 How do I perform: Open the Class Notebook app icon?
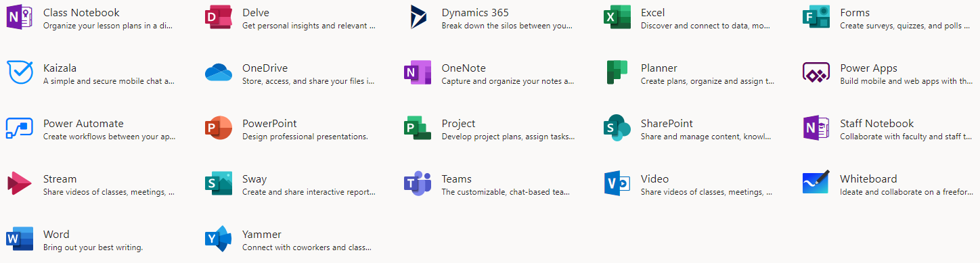[19, 18]
